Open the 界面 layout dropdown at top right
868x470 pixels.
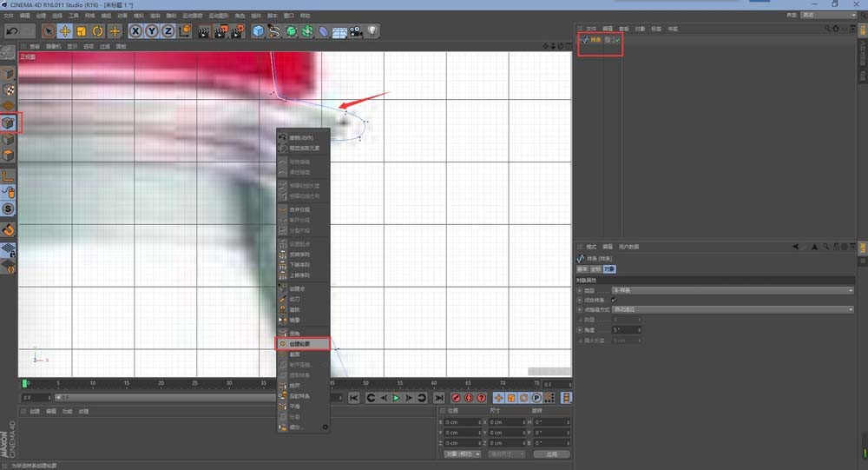coord(828,15)
